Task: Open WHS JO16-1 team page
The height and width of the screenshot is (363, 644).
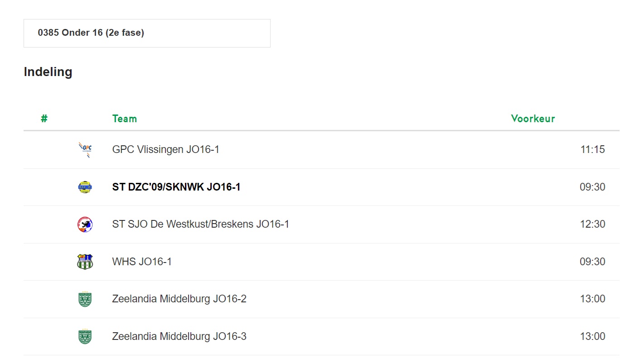Action: (x=142, y=262)
